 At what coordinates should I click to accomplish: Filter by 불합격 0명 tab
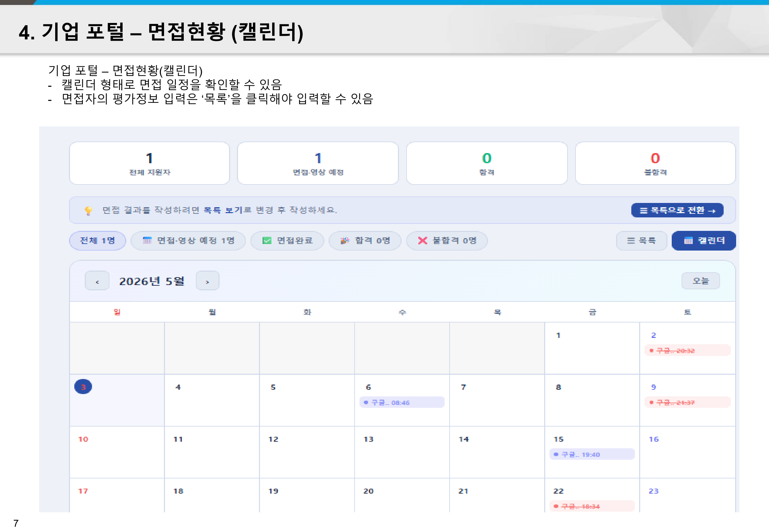tap(447, 240)
